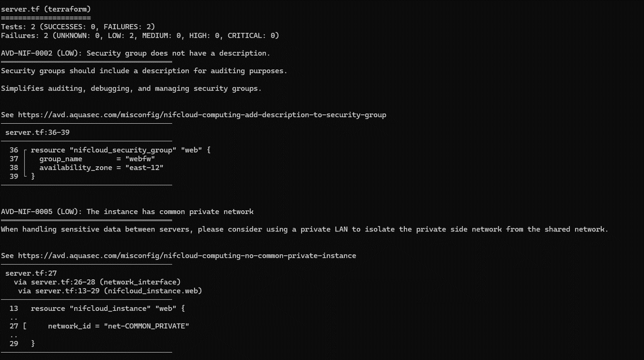Click the network_id "net-COMMON_PRIVATE" line
Image resolution: width=644 pixels, height=360 pixels.
[118, 326]
